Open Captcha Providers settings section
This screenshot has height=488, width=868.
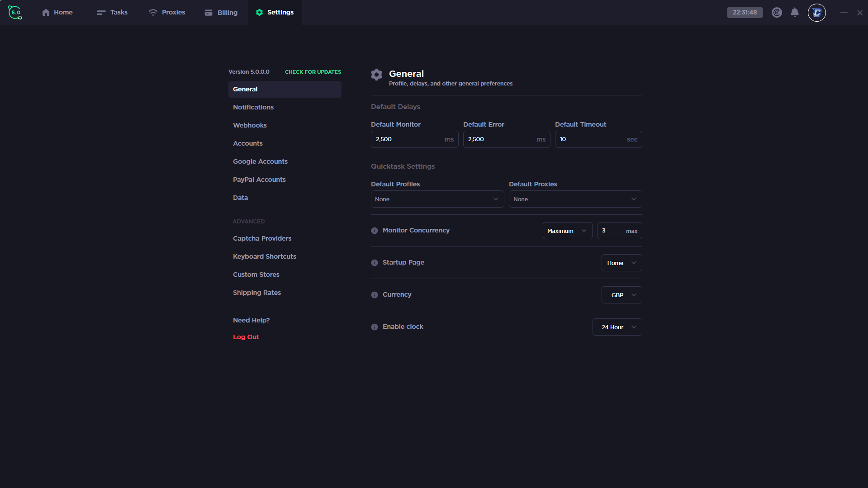click(262, 238)
